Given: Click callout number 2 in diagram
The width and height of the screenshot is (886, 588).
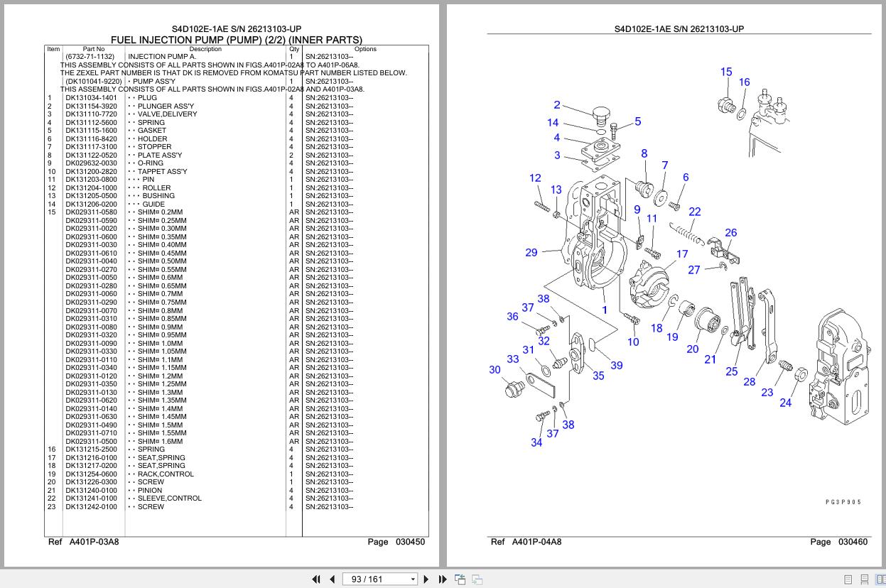Looking at the screenshot, I should click(557, 105).
